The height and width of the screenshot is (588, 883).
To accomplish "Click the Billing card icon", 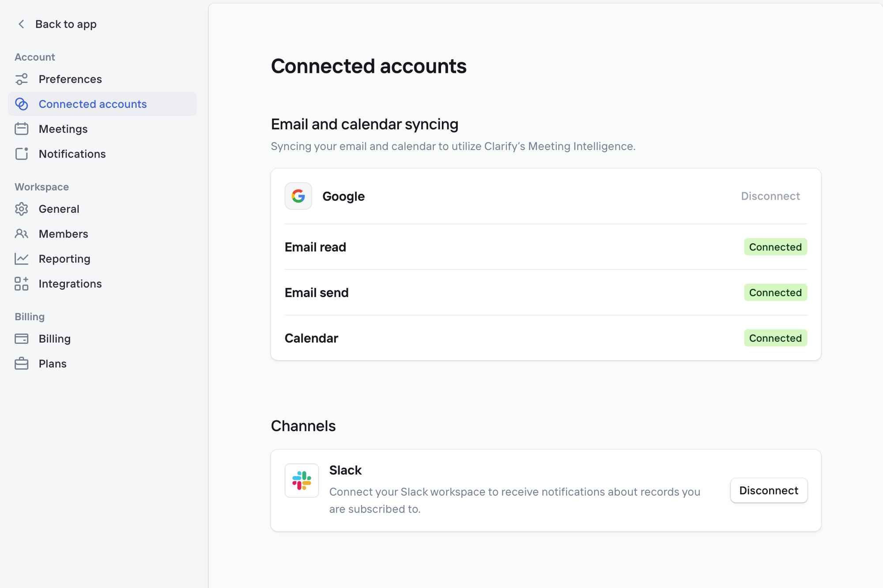I will [x=21, y=339].
